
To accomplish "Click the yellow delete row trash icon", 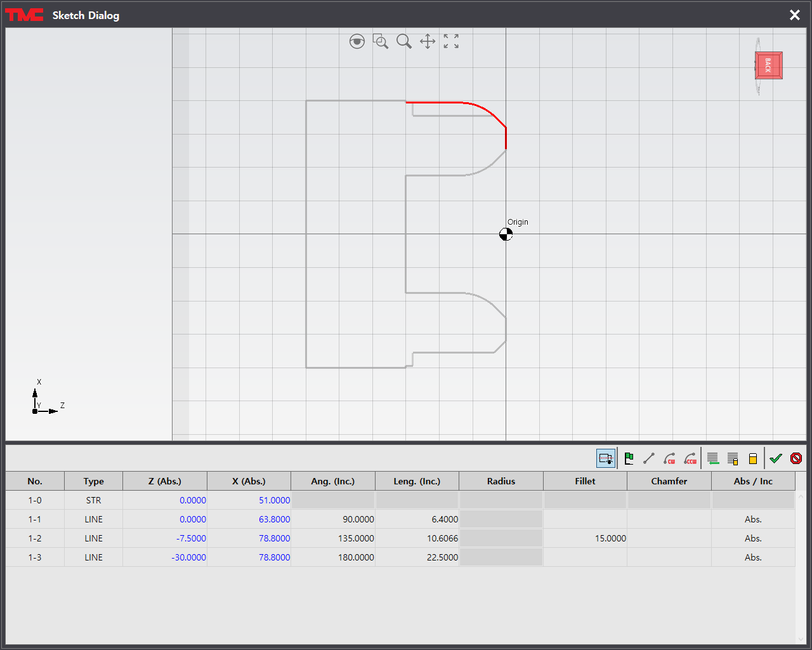I will [x=753, y=458].
